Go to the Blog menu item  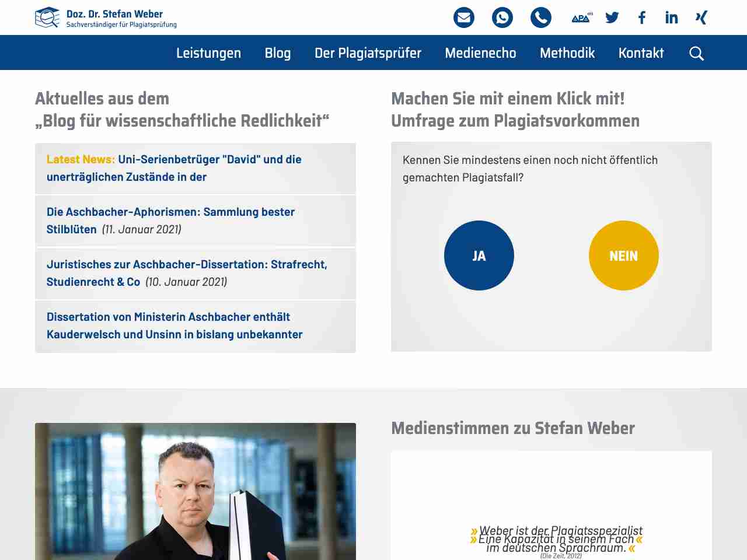[x=278, y=53]
